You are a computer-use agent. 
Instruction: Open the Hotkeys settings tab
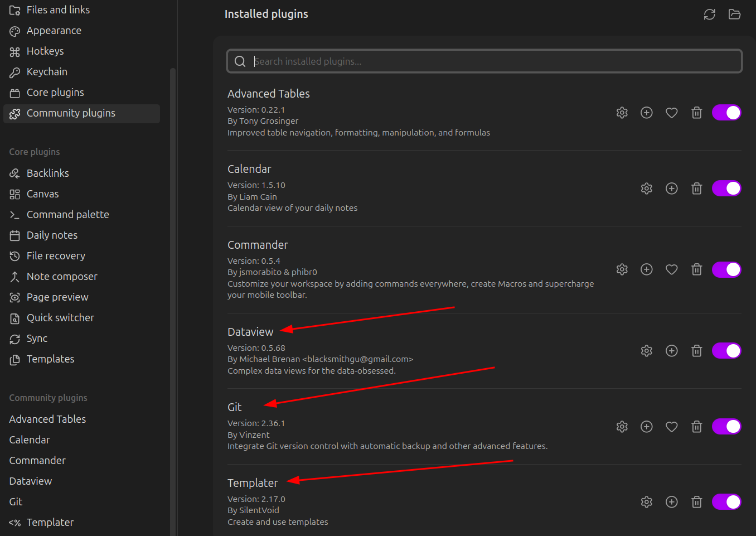tap(45, 51)
